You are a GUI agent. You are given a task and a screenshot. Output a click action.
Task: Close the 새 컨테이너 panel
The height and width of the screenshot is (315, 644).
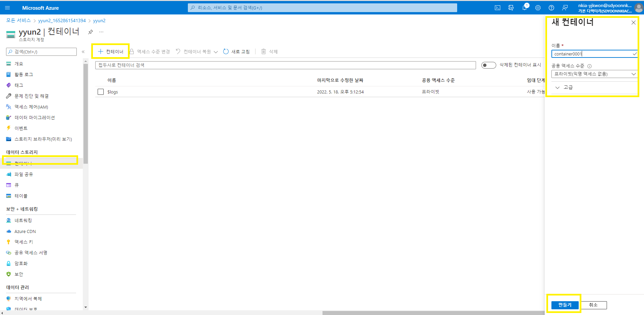pyautogui.click(x=634, y=23)
